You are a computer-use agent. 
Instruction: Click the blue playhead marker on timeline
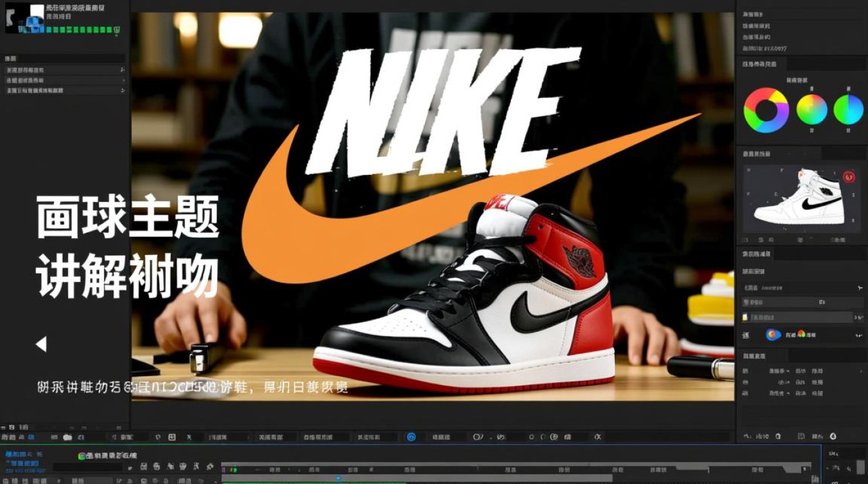tap(338, 478)
